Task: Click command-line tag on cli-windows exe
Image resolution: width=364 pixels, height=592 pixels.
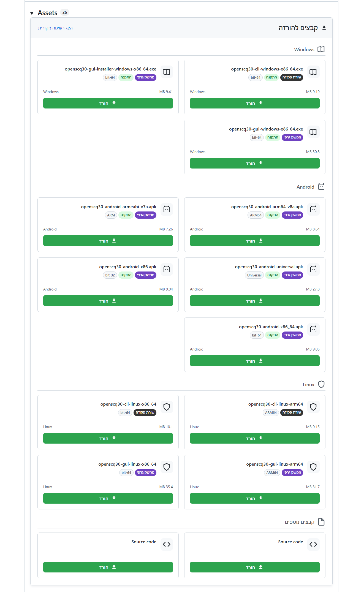Action: click(x=292, y=77)
